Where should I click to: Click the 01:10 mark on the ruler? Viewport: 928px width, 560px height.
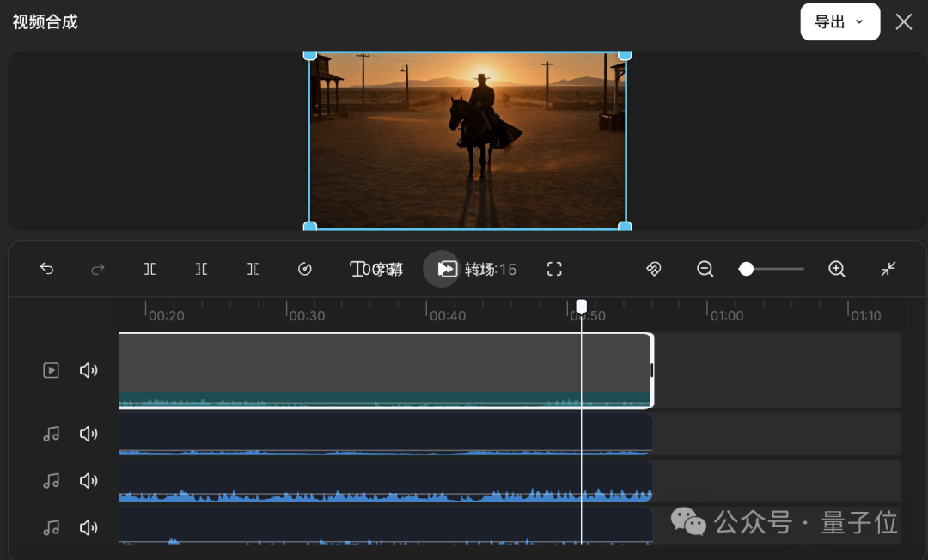866,316
